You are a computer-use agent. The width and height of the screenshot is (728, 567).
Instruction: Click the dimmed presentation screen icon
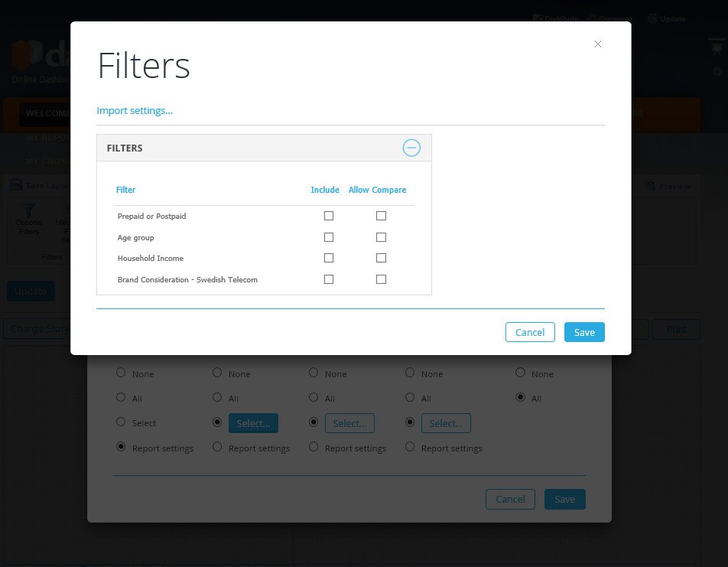tap(717, 47)
